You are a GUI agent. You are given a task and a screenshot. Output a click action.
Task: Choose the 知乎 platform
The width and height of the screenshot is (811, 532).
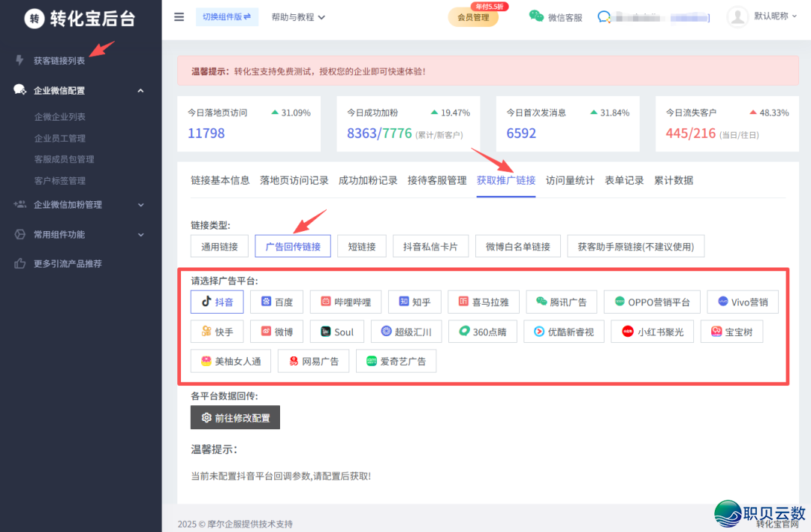click(415, 302)
